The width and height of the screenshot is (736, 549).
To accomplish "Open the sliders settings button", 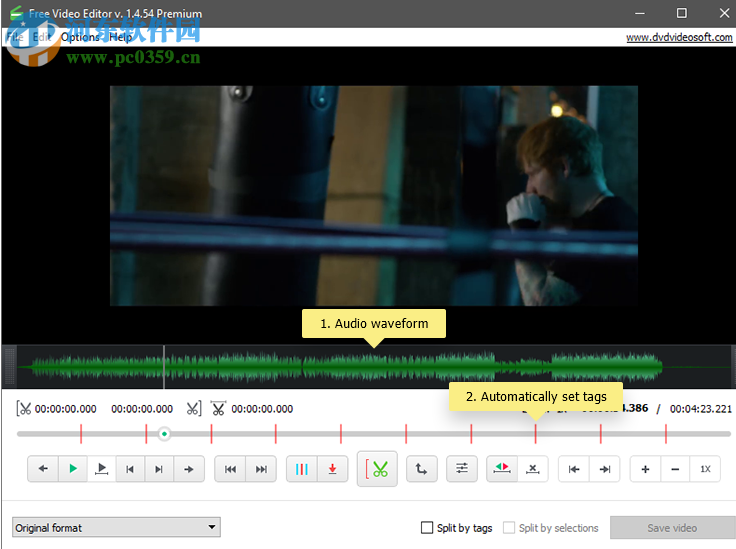I will [462, 469].
